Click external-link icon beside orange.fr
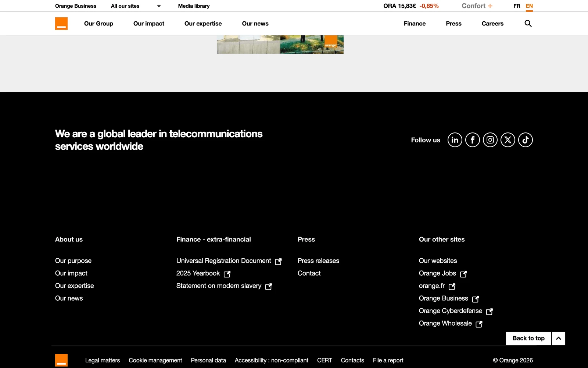The image size is (588, 368). click(x=452, y=286)
